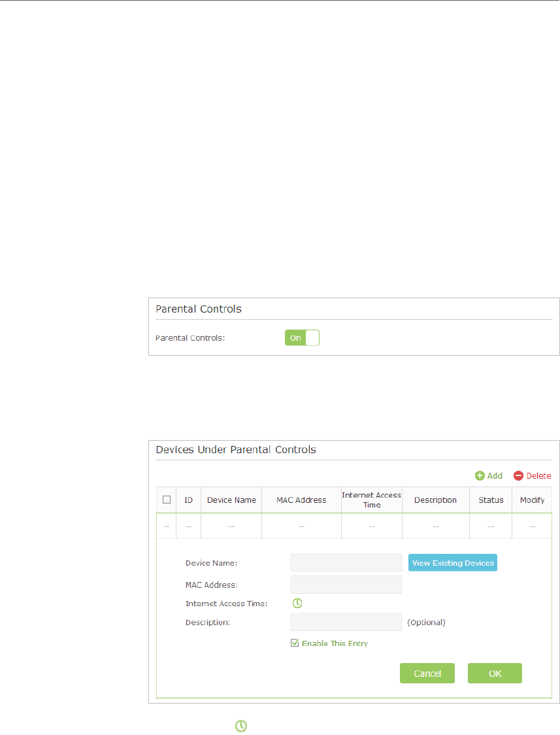Click the Device Name input field
Screen dimensions: 560x735
click(346, 562)
